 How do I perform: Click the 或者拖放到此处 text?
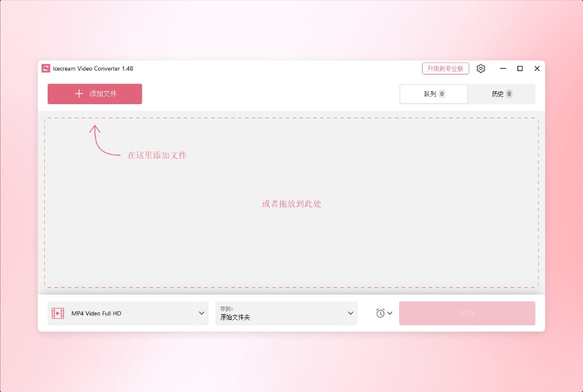point(291,204)
